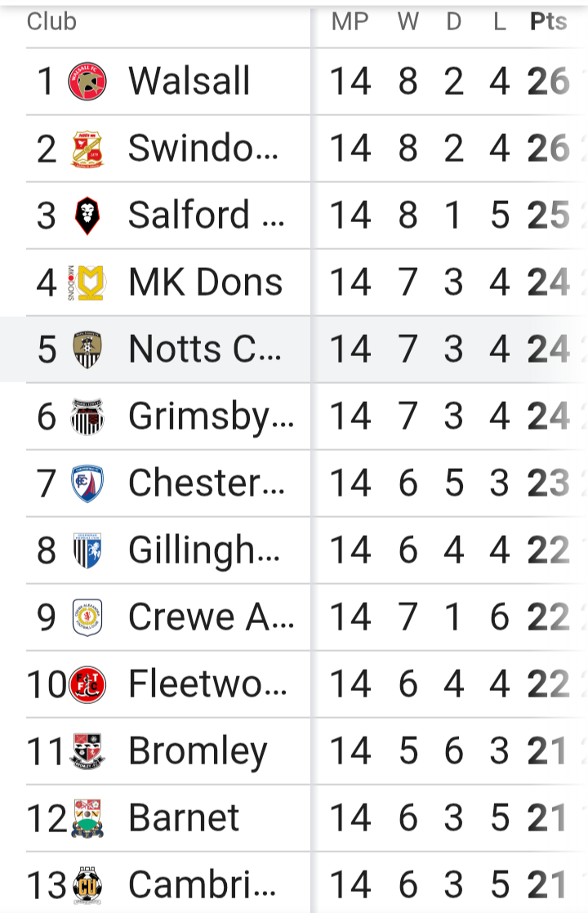Click the Pts column header
This screenshot has height=913, width=588.
click(x=548, y=22)
